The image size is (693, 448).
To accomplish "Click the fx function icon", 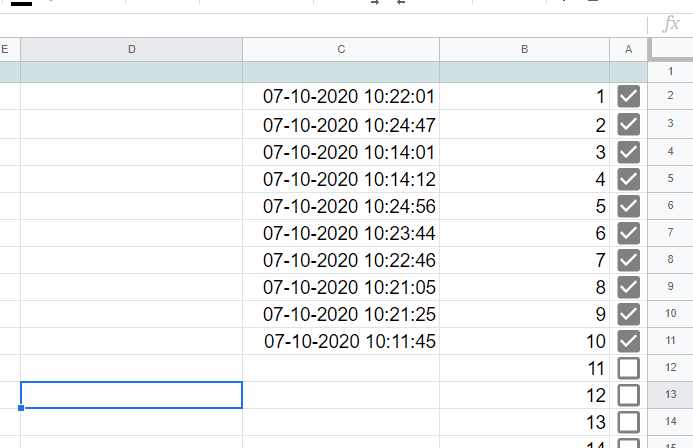I will [x=671, y=24].
